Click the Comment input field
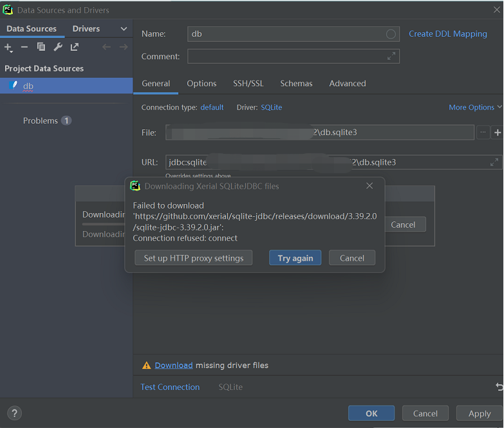504x428 pixels. 293,57
